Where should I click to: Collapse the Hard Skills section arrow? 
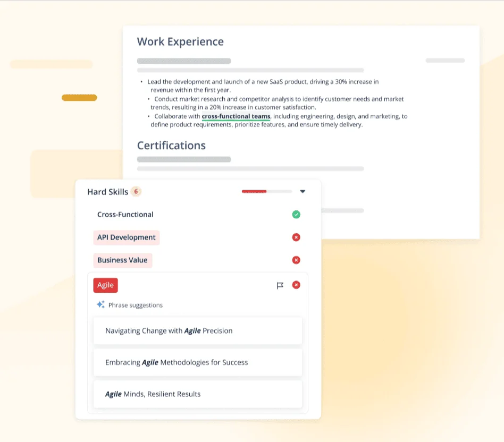click(x=303, y=191)
